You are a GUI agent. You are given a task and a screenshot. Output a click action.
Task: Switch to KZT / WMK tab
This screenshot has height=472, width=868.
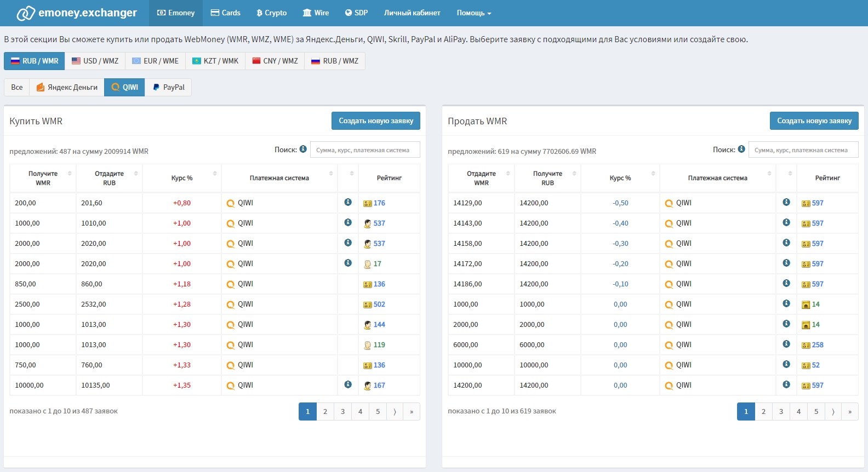(215, 61)
